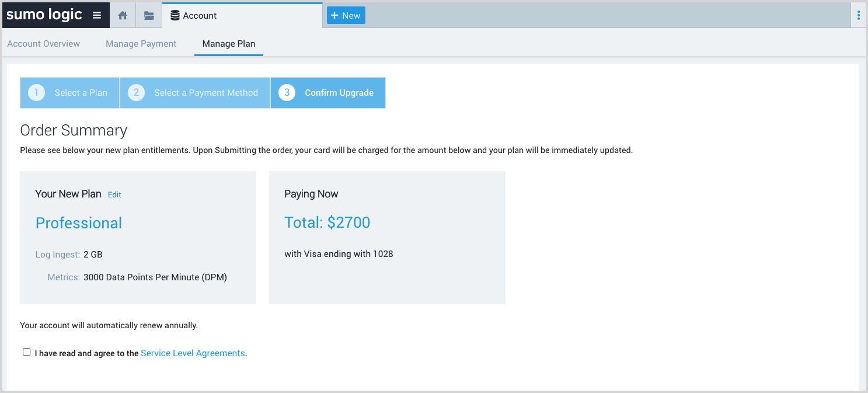
Task: Click the Visa ending with 1028 text
Action: 339,254
